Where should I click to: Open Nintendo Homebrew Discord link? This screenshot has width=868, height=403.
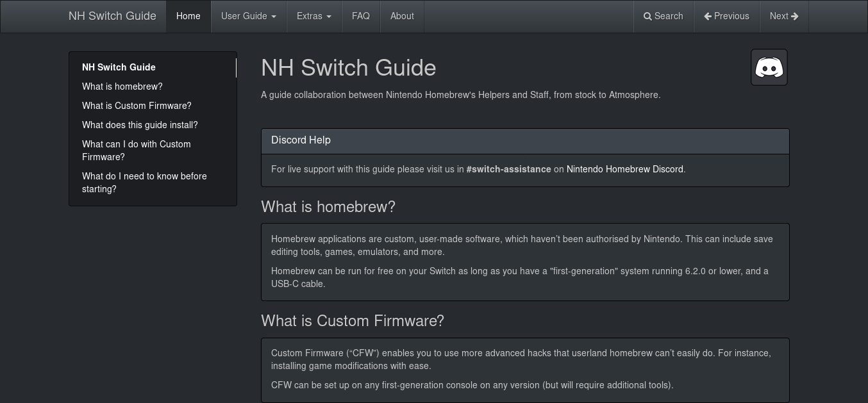[625, 169]
